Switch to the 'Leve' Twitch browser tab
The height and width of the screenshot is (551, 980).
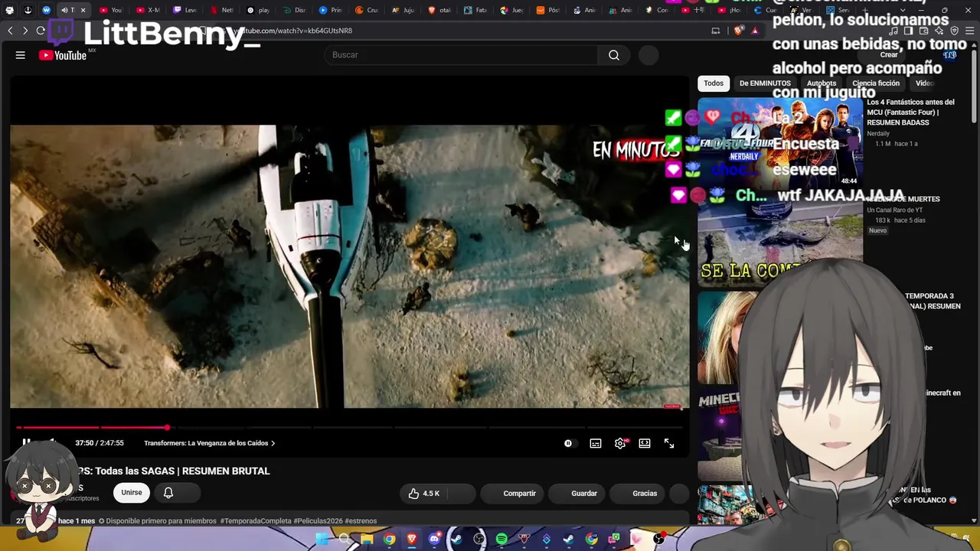pyautogui.click(x=185, y=10)
